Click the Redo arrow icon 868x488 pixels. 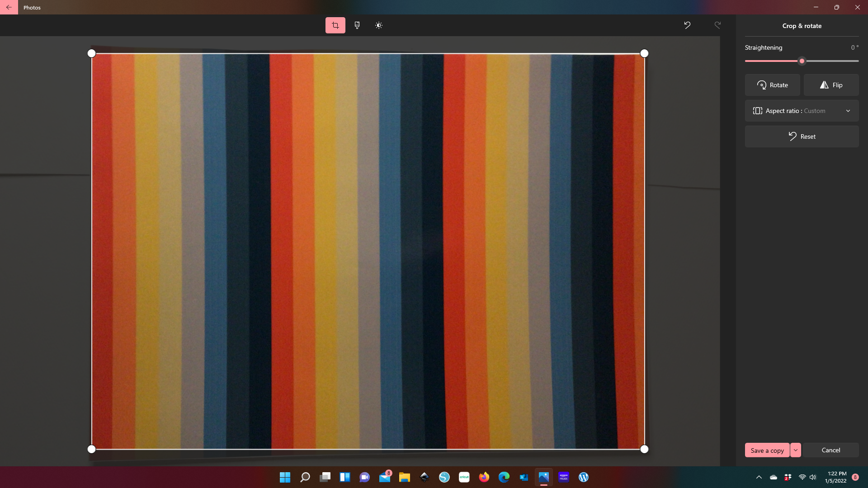(x=717, y=25)
